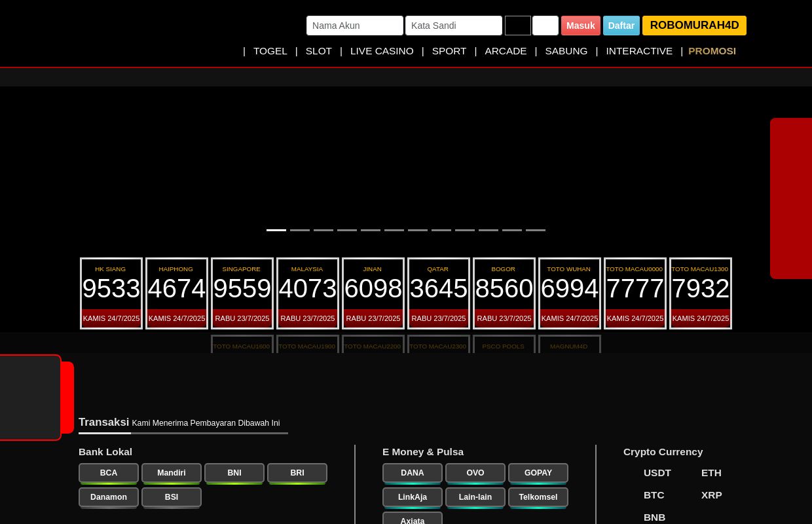
Task: Click the white captcha input box
Action: point(545,26)
